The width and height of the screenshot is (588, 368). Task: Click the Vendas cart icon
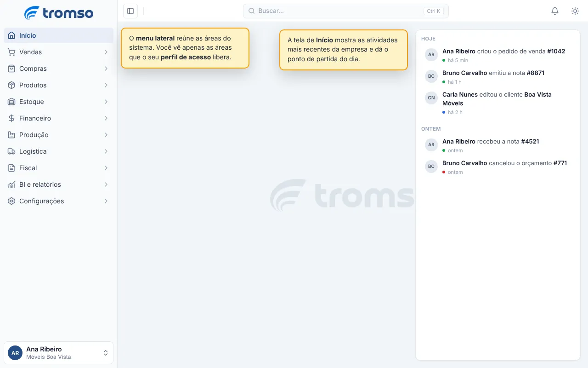coord(11,52)
